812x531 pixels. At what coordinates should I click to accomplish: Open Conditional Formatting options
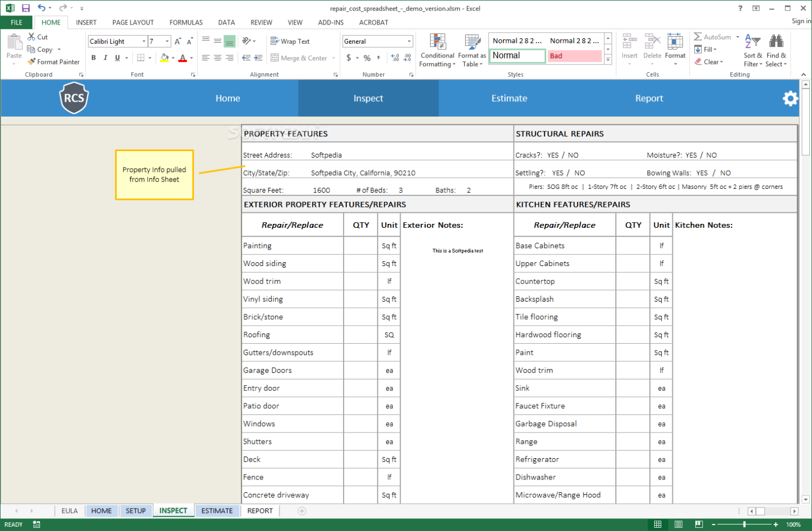pos(437,49)
